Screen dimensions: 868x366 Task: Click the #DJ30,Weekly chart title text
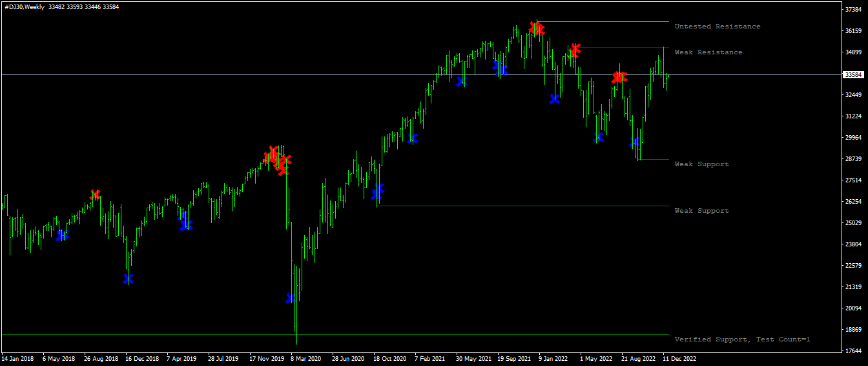25,7
